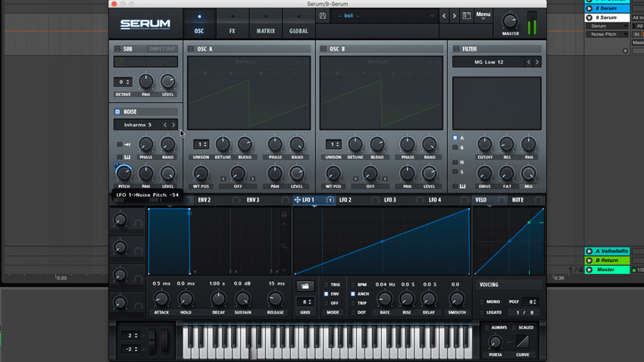
Task: Switch to the MATRIX tab
Action: [266, 23]
